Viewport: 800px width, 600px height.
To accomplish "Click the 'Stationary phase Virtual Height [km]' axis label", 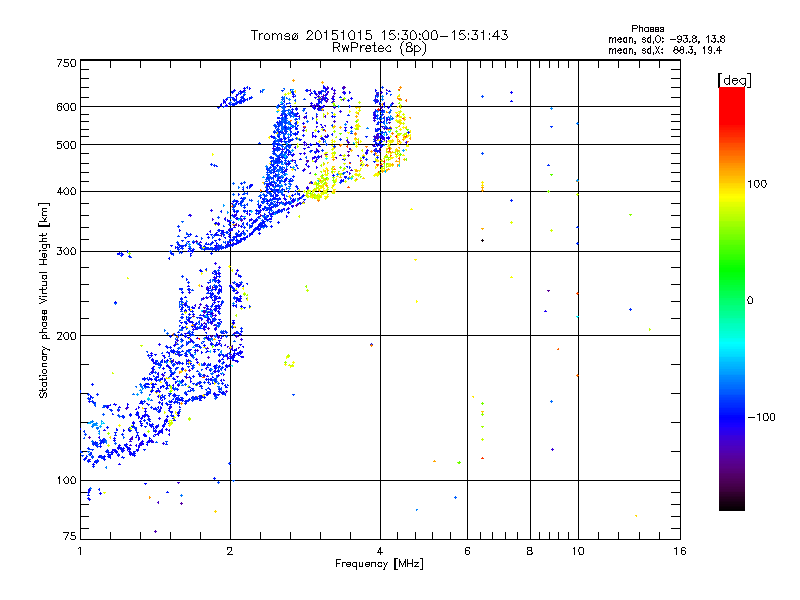I will (x=44, y=300).
